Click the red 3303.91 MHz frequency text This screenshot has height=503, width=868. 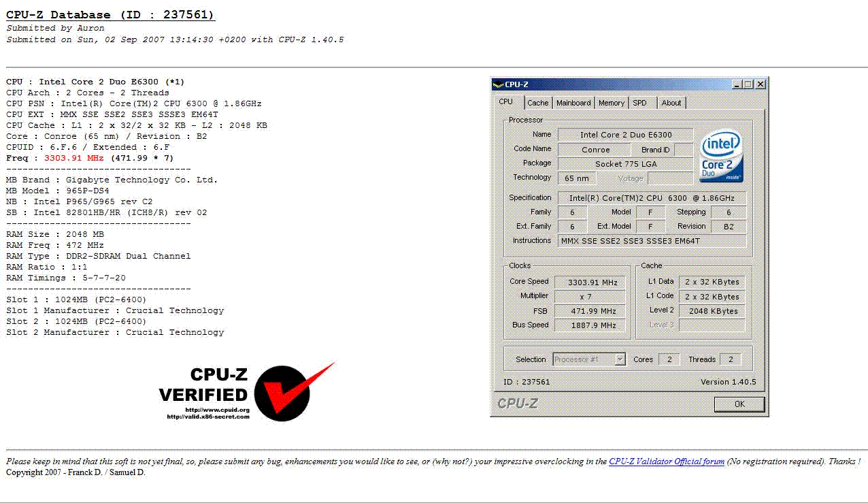[x=75, y=158]
